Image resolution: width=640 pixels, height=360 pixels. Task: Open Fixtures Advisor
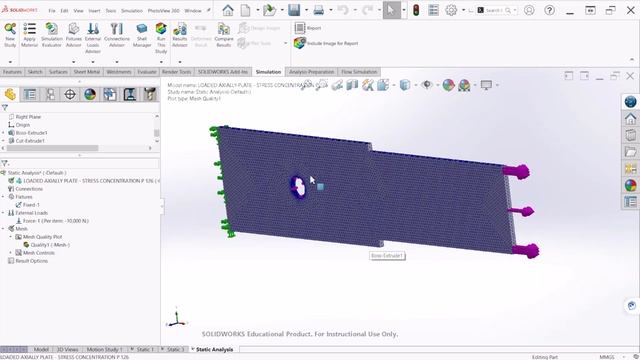tap(73, 35)
